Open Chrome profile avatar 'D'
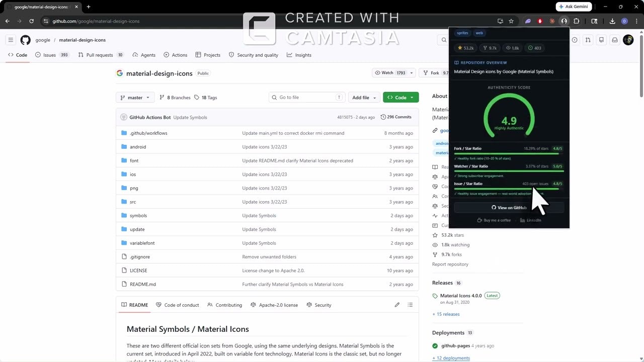Viewport: 644px width, 362px height. pyautogui.click(x=624, y=21)
